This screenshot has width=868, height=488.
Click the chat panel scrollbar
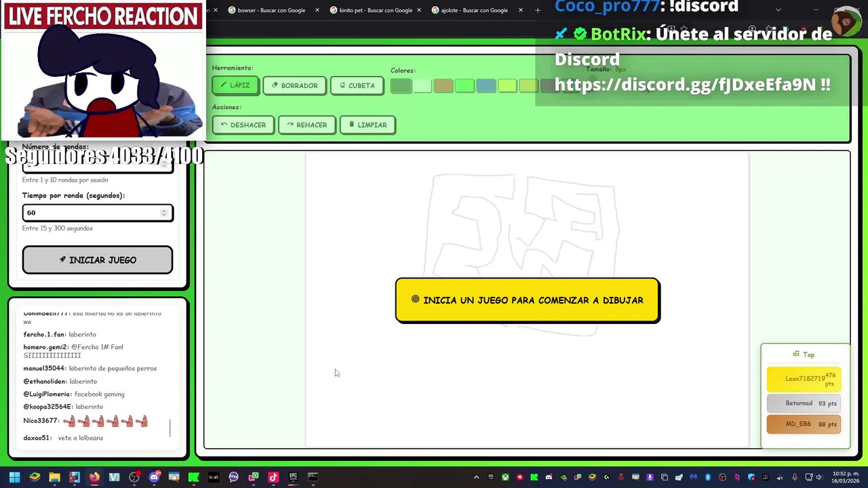(170, 428)
